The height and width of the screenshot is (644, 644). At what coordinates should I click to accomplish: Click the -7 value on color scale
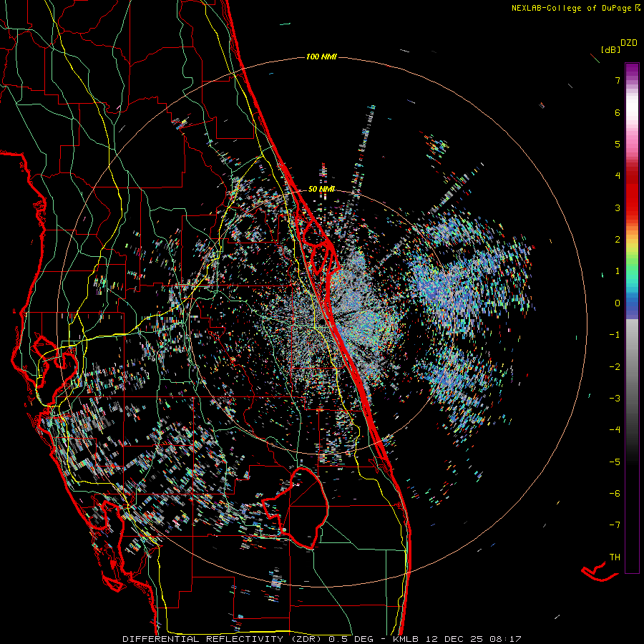click(615, 525)
